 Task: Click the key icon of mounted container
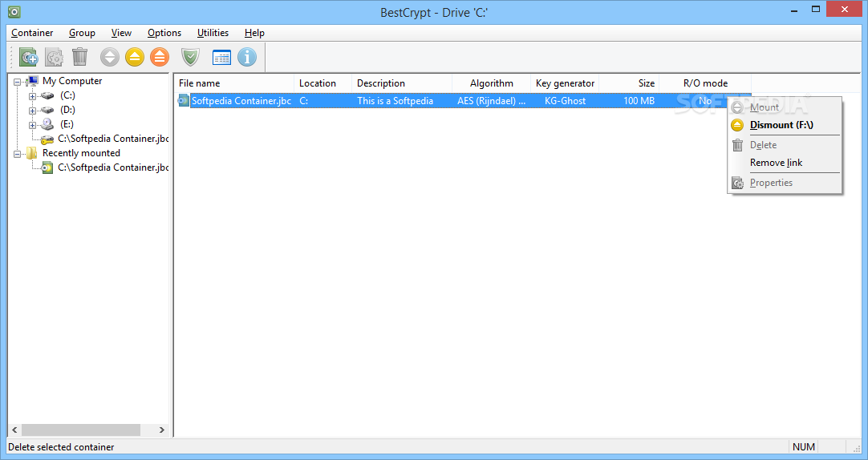point(47,139)
